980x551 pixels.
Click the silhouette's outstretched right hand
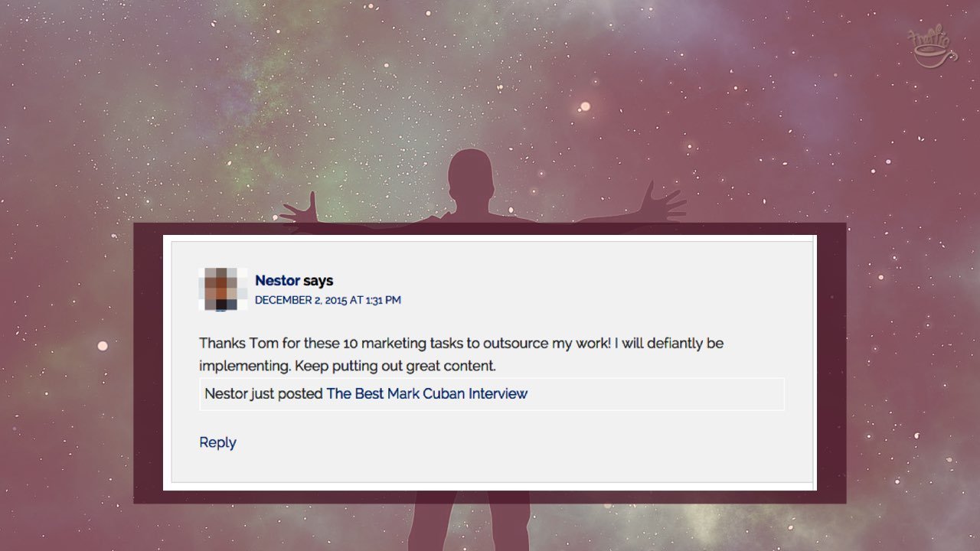(664, 204)
